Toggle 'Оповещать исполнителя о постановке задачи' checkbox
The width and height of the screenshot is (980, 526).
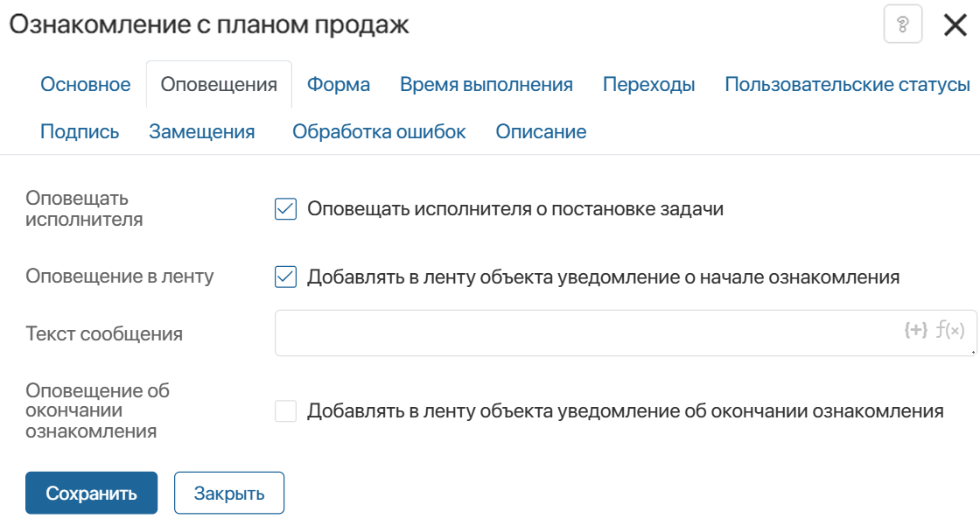coord(286,209)
